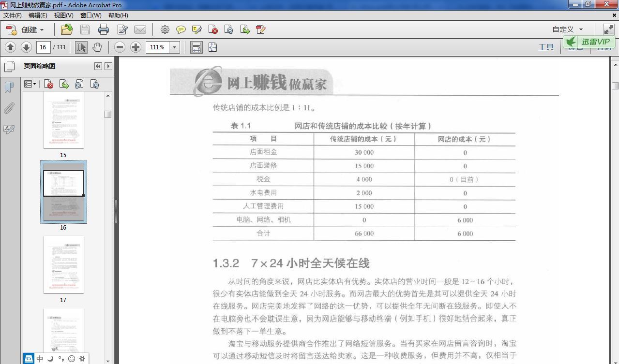This screenshot has height=364, width=619.
Task: Click thumbnails panel scroll up arrow
Action: pyautogui.click(x=107, y=96)
